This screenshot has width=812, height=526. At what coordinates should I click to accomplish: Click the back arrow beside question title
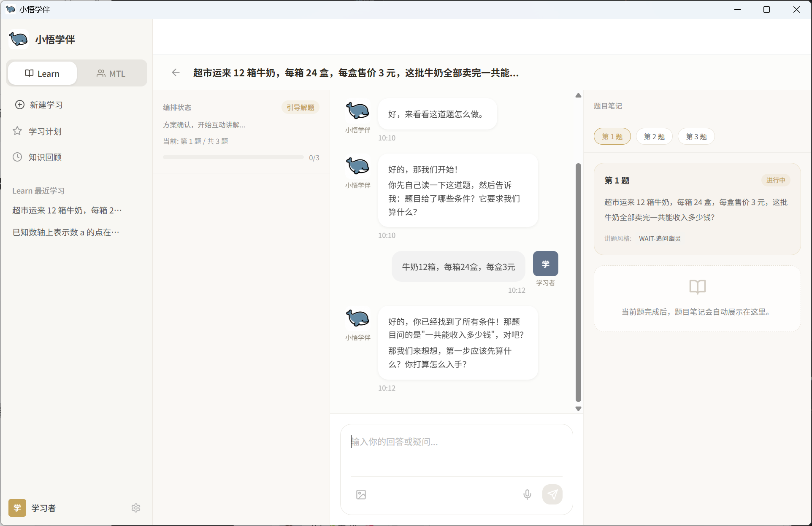[176, 73]
